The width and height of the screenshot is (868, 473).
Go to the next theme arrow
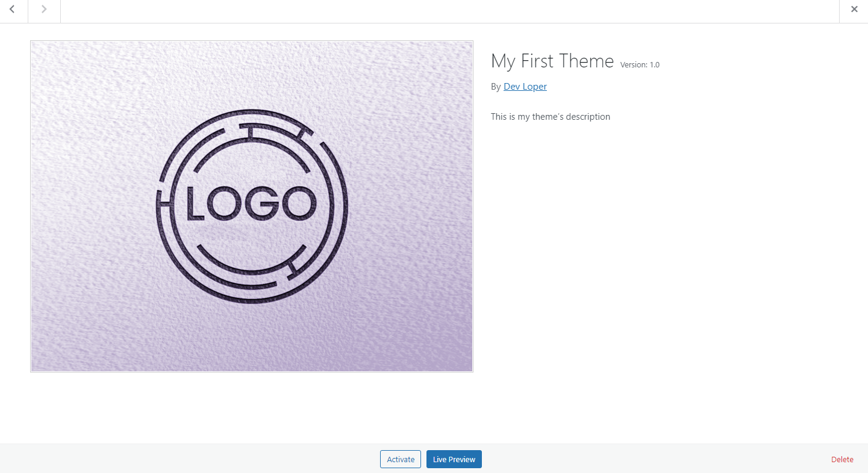click(44, 10)
